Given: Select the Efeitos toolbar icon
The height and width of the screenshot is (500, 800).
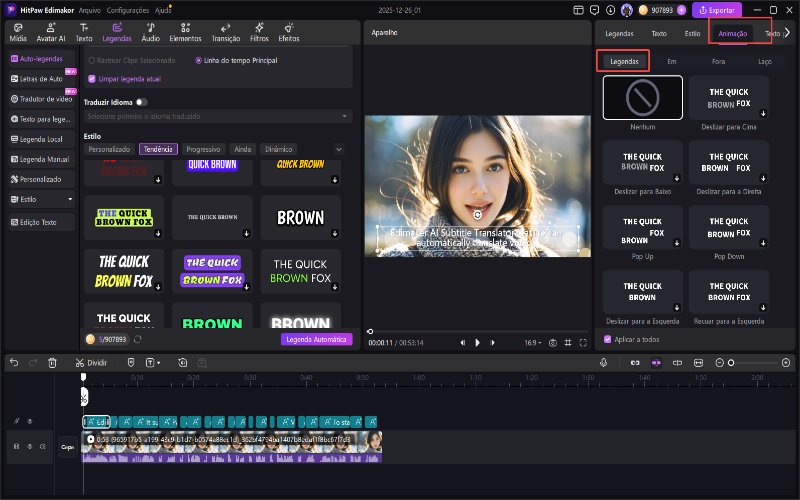Looking at the screenshot, I should coord(289,31).
